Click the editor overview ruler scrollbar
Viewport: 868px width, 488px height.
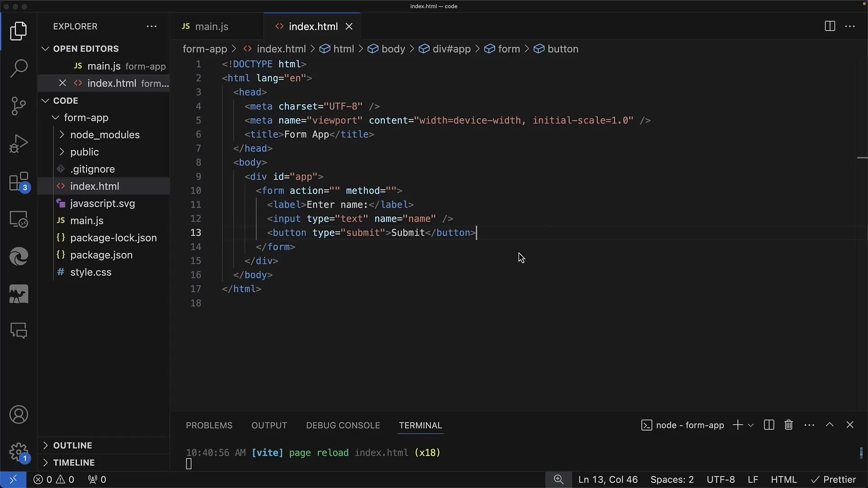click(x=862, y=235)
